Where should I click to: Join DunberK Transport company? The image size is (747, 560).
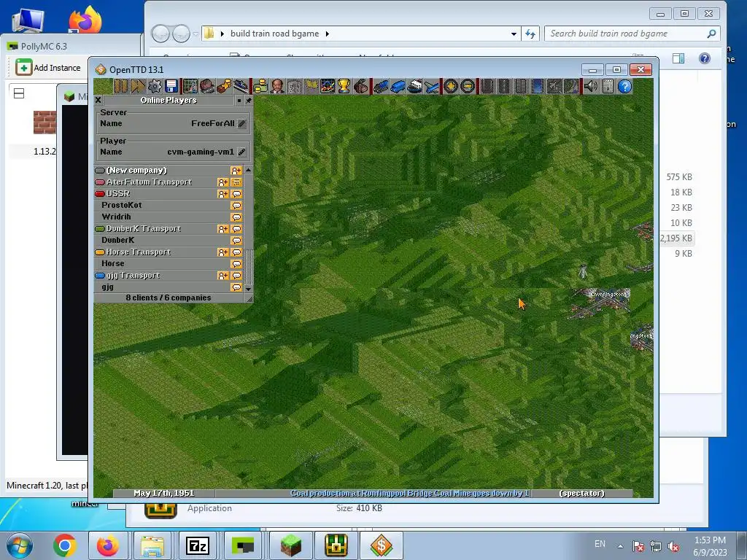click(x=223, y=228)
